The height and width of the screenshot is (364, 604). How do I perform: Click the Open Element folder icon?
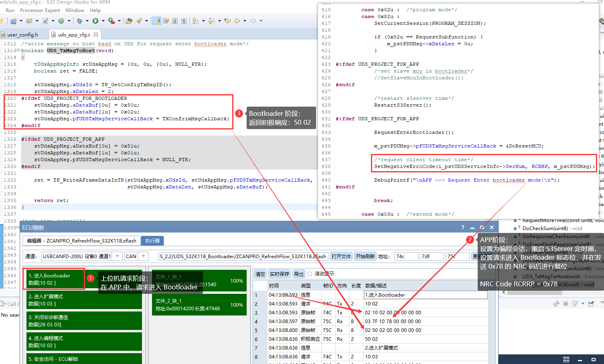coord(129,21)
